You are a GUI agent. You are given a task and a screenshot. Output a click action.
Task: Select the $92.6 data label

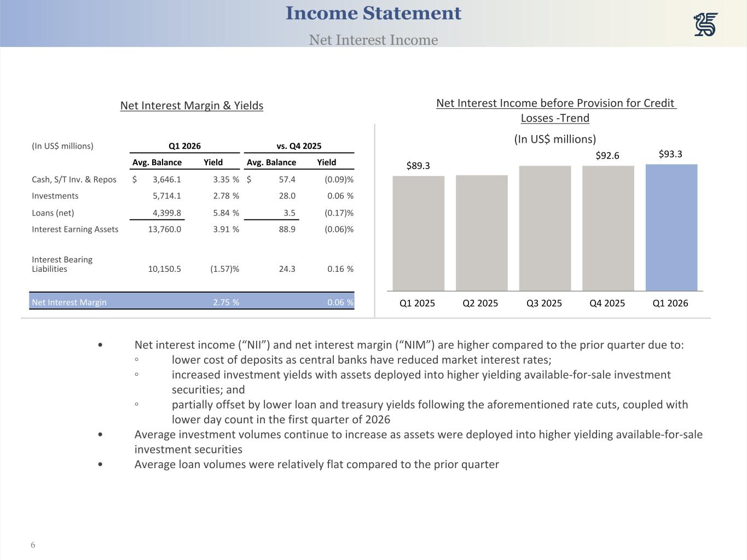pyautogui.click(x=607, y=156)
